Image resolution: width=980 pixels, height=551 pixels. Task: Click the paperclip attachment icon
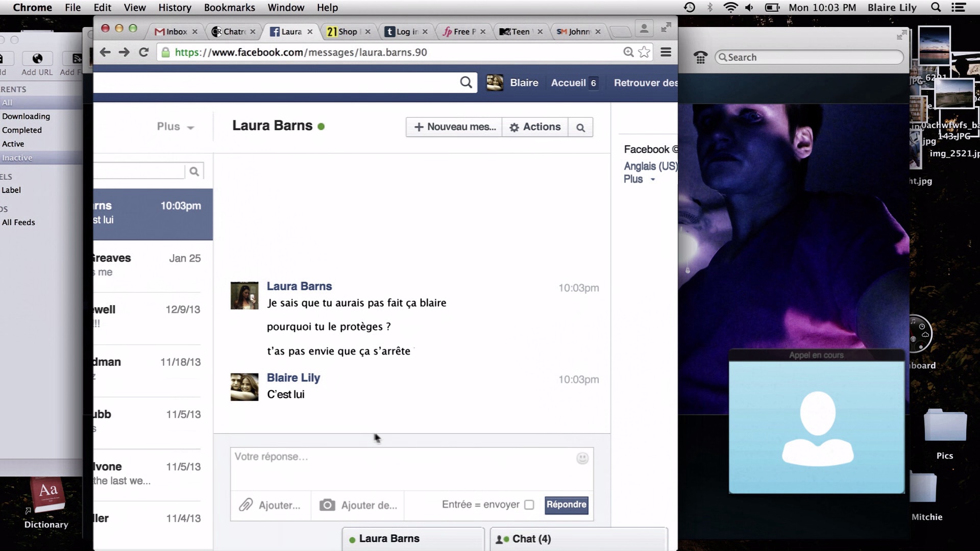tap(246, 505)
